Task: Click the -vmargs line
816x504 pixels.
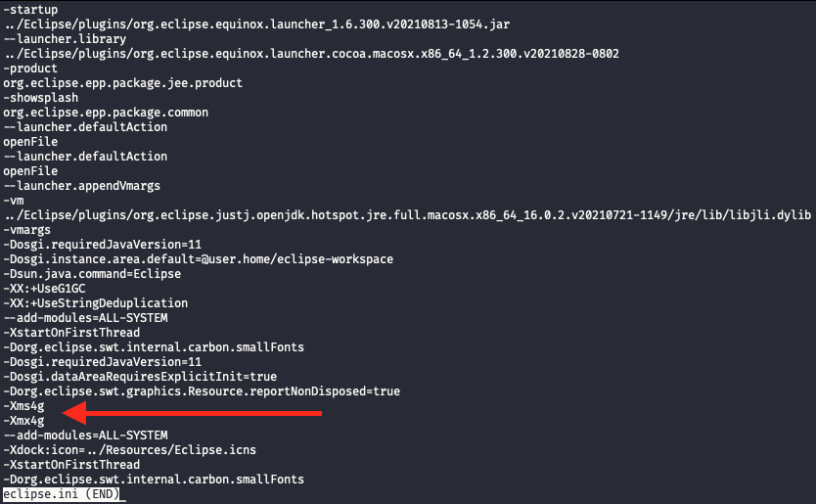Action: click(27, 230)
